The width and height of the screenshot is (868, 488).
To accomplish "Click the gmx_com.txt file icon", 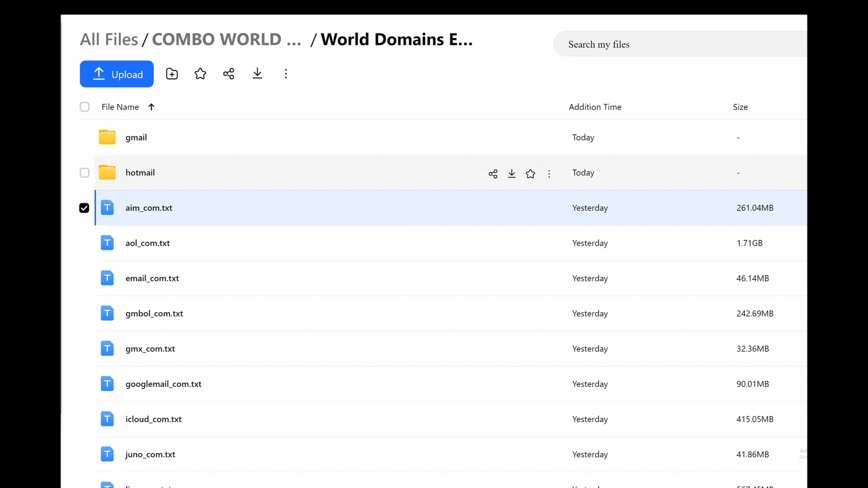I will click(x=107, y=348).
